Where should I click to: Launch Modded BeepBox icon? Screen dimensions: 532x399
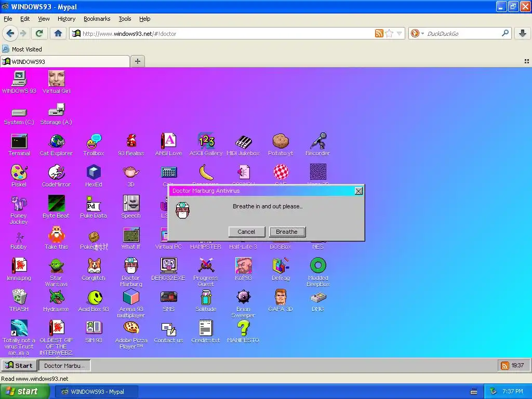[x=318, y=272]
